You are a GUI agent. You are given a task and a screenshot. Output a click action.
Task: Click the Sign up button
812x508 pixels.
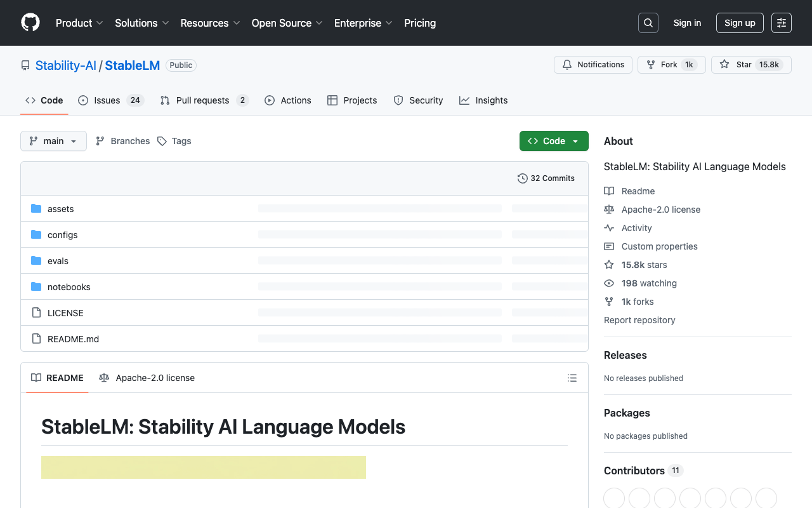coord(740,23)
